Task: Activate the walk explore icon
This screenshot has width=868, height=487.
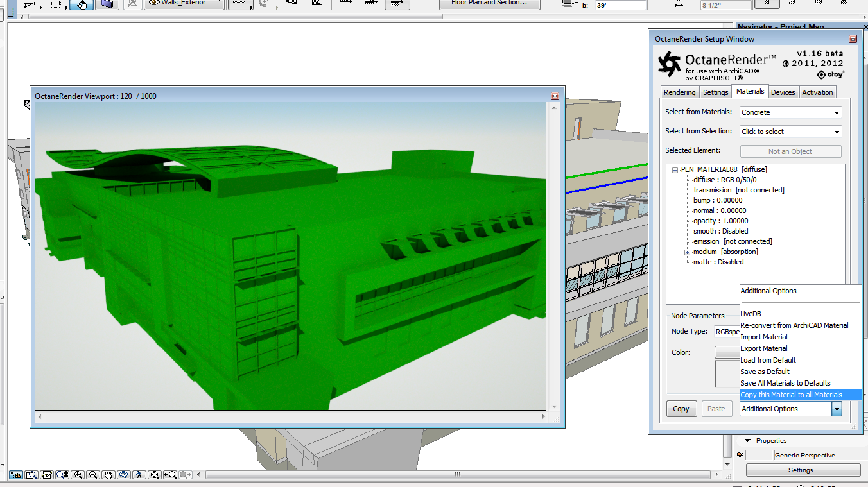Action: (x=139, y=475)
